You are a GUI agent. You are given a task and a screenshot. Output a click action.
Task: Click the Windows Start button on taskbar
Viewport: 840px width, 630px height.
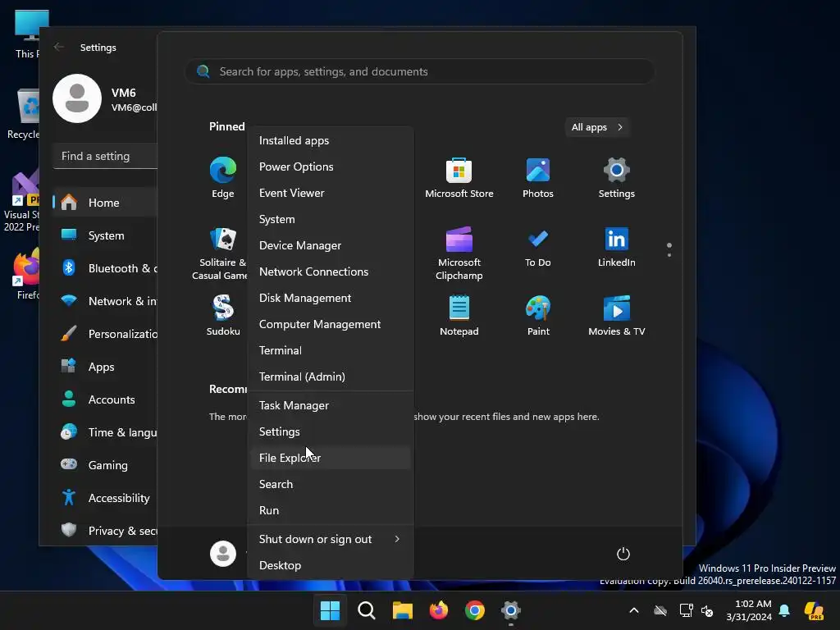[x=330, y=610]
